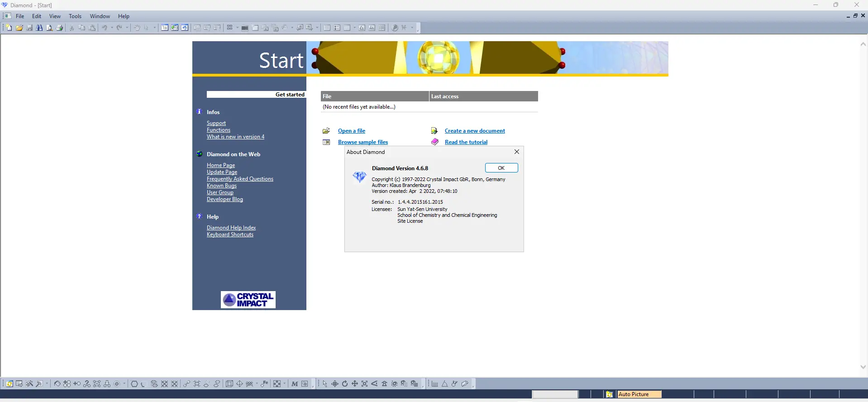Open the Undo history dropdown arrow
This screenshot has height=402, width=868.
point(112,28)
